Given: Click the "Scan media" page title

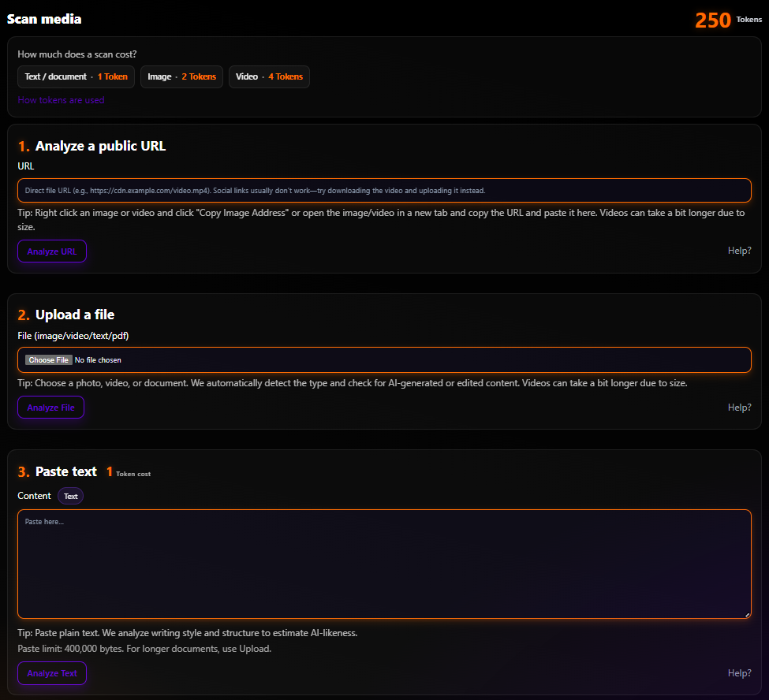Looking at the screenshot, I should click(x=43, y=18).
